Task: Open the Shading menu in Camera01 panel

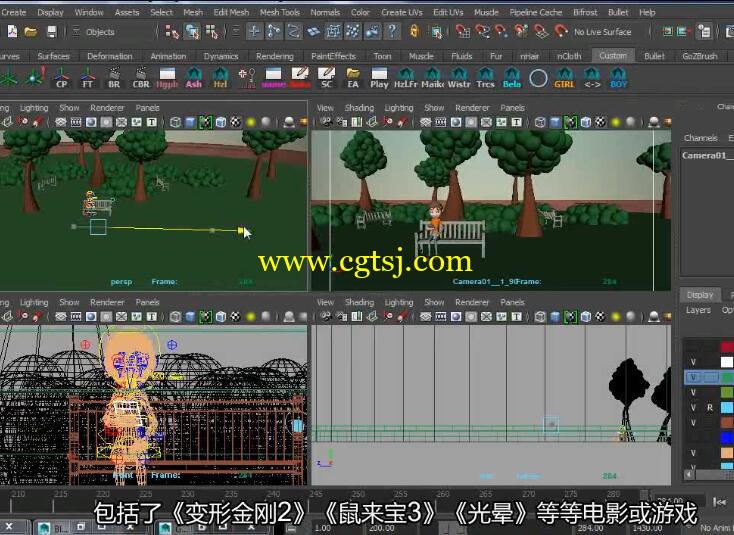Action: (x=359, y=108)
